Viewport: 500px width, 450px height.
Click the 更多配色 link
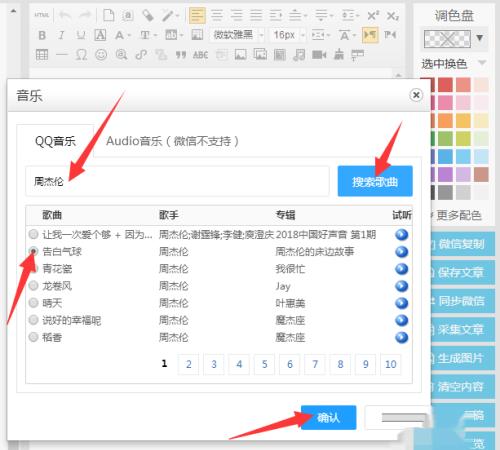pos(459,216)
